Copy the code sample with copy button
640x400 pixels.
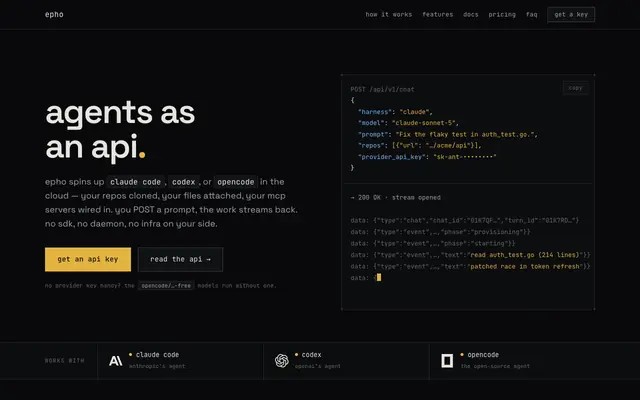coord(576,88)
